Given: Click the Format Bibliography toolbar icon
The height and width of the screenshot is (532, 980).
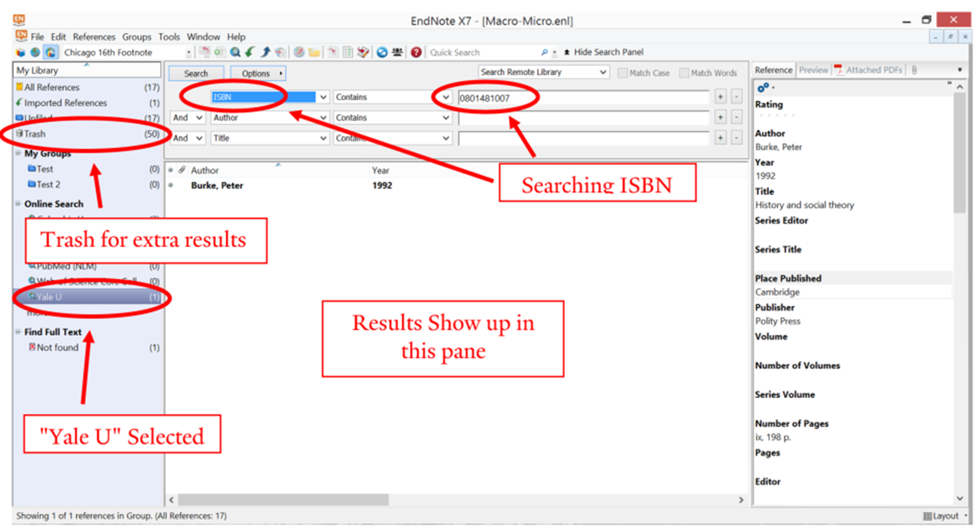Looking at the screenshot, I should [348, 53].
